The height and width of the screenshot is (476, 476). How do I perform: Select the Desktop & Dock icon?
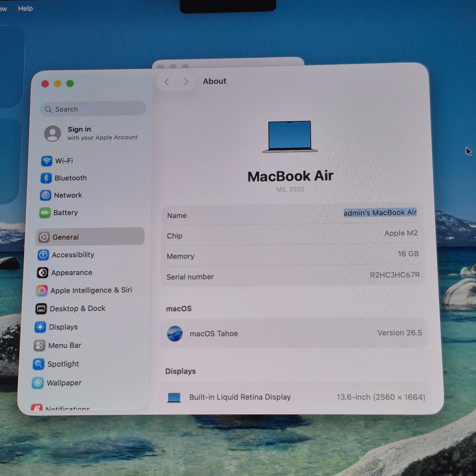41,308
